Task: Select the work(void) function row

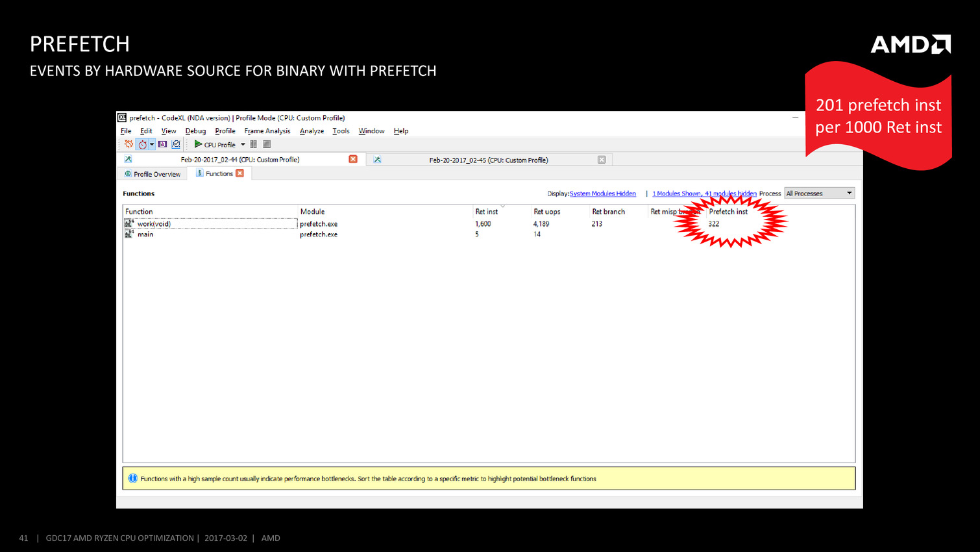Action: [154, 224]
